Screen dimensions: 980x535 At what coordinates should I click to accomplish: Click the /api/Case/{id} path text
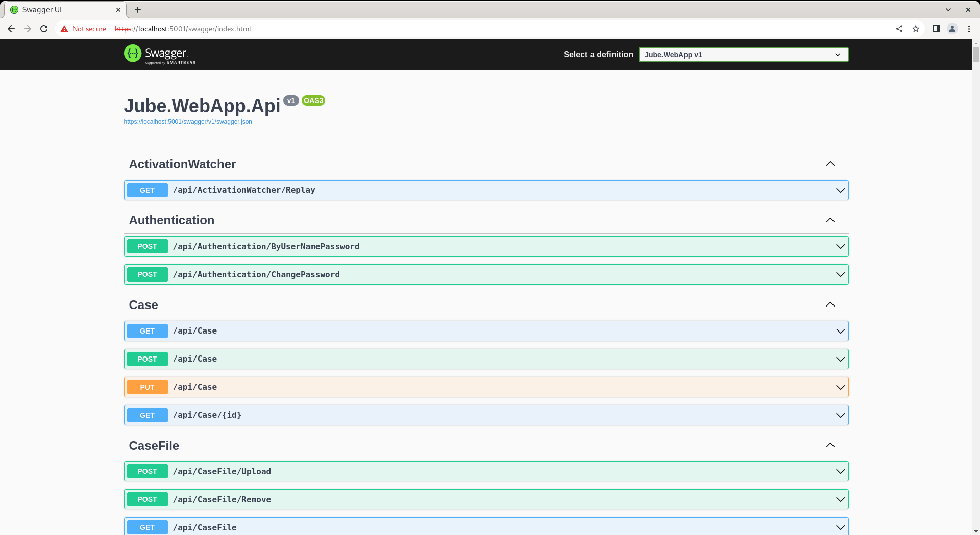tap(207, 415)
